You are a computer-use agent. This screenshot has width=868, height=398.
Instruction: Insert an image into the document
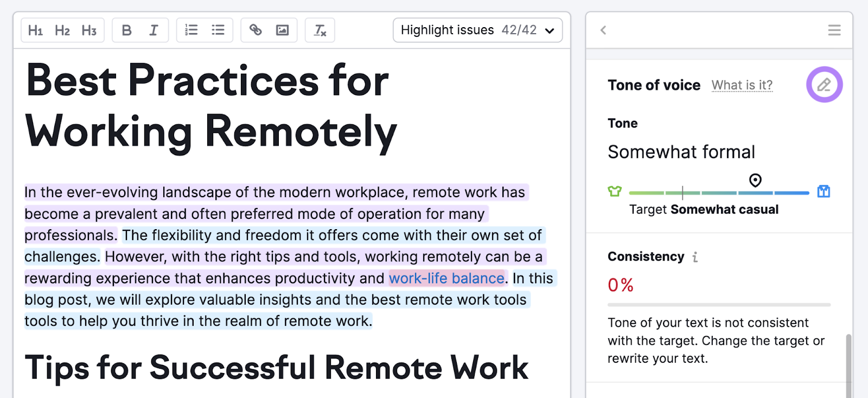pyautogui.click(x=282, y=30)
